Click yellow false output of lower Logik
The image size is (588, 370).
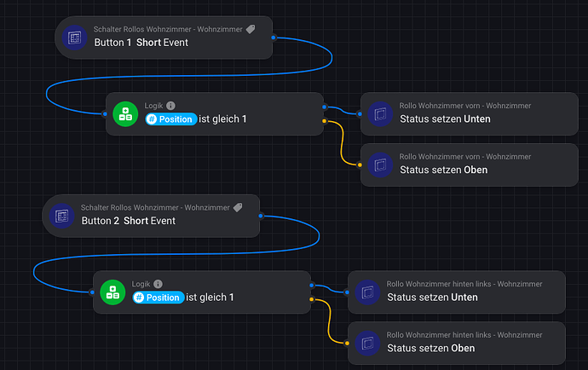[312, 299]
